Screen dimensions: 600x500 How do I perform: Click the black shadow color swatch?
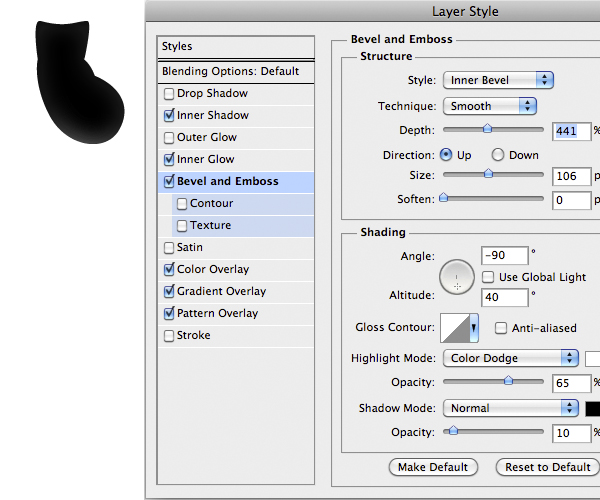tap(592, 408)
